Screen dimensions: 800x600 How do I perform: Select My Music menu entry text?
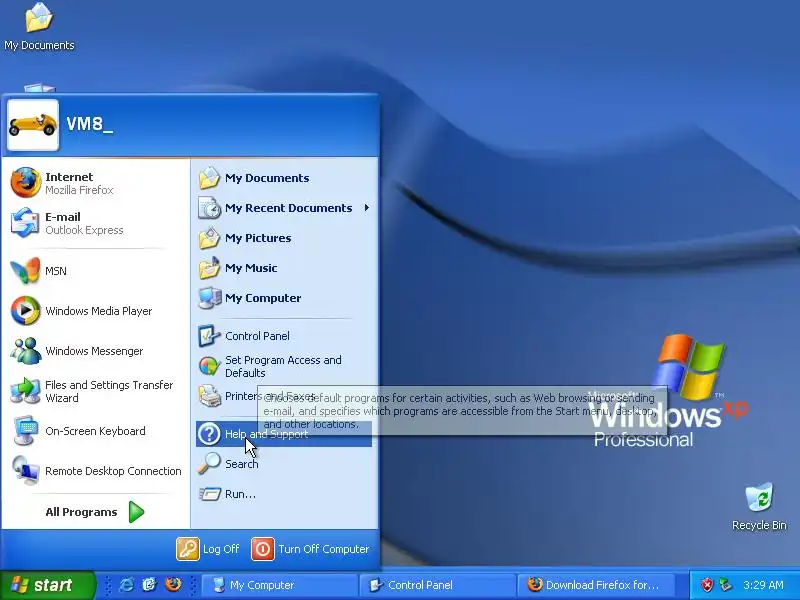click(x=251, y=268)
